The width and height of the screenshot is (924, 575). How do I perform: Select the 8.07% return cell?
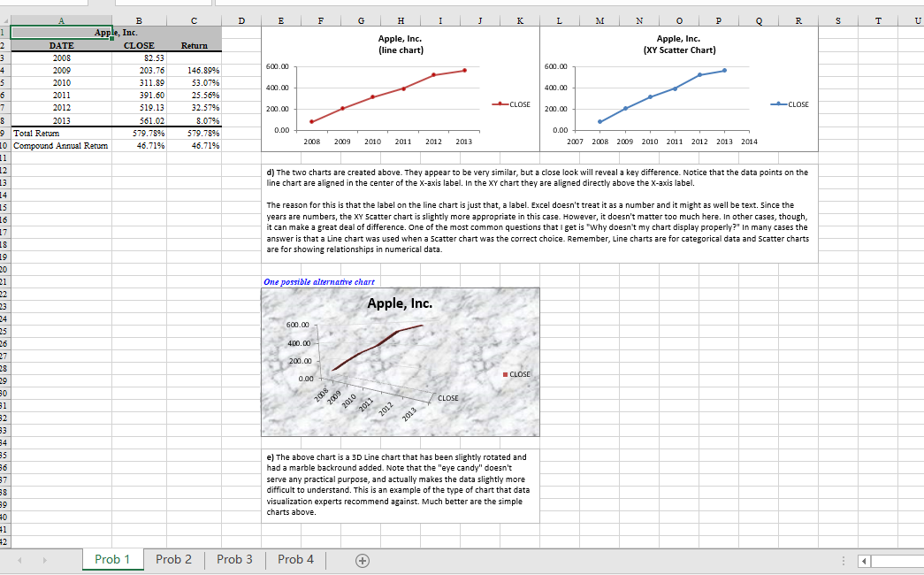(x=194, y=120)
